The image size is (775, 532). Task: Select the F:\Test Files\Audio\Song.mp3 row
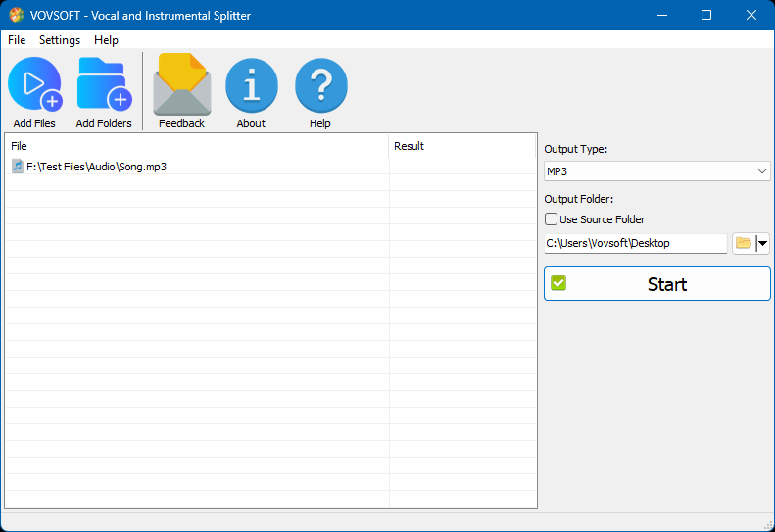coord(270,167)
